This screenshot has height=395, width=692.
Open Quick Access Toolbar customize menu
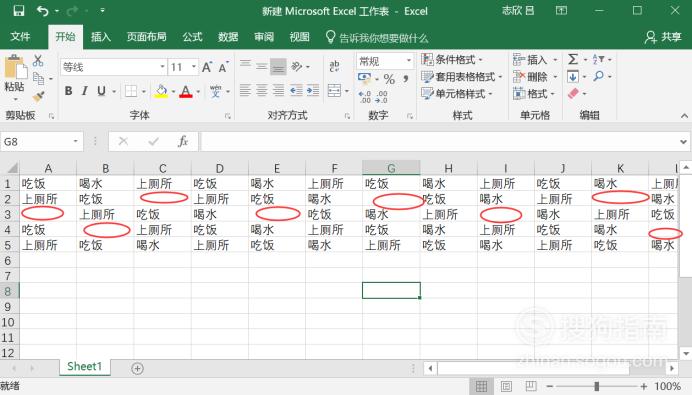[102, 10]
